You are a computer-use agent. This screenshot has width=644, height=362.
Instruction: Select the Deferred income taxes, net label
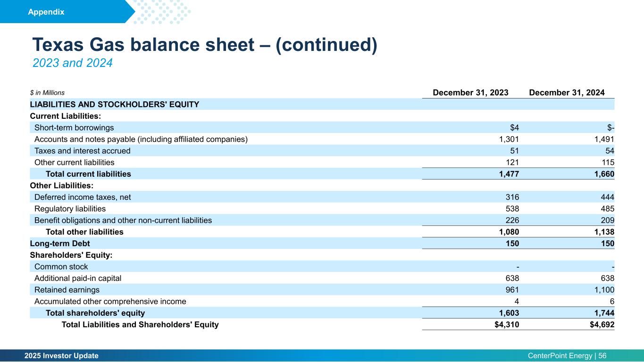pyautogui.click(x=79, y=197)
